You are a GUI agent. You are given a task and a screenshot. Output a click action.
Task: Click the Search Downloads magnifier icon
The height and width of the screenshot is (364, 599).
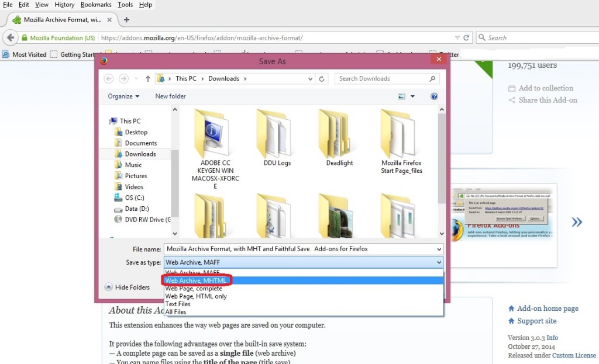[x=432, y=79]
